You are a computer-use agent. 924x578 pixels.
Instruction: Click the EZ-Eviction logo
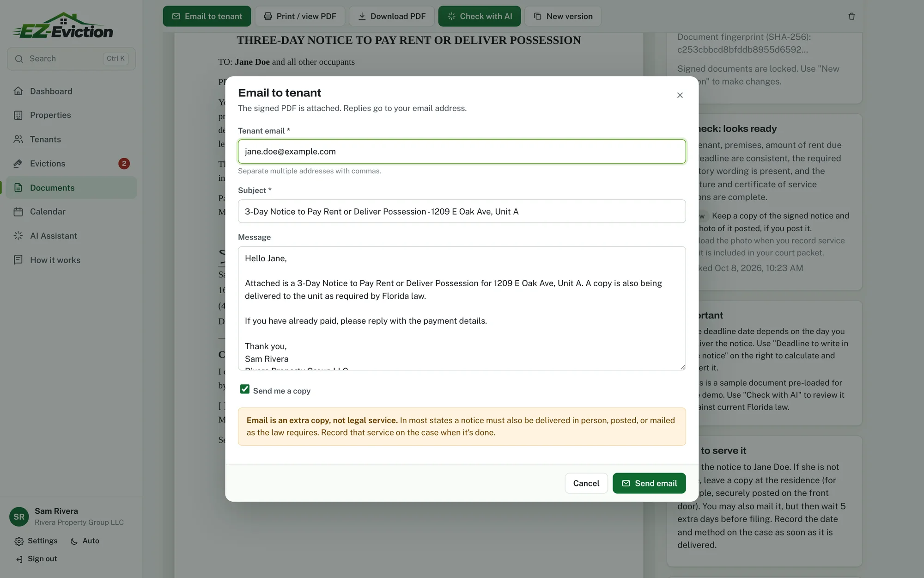click(x=62, y=25)
